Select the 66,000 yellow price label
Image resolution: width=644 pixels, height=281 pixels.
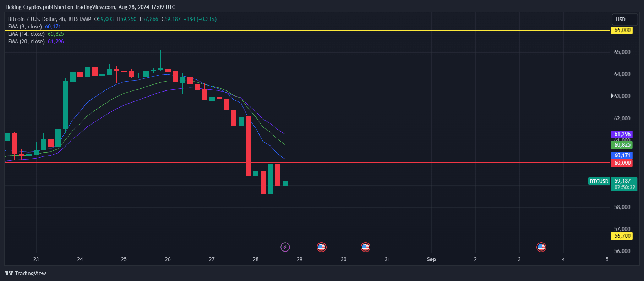pos(621,30)
